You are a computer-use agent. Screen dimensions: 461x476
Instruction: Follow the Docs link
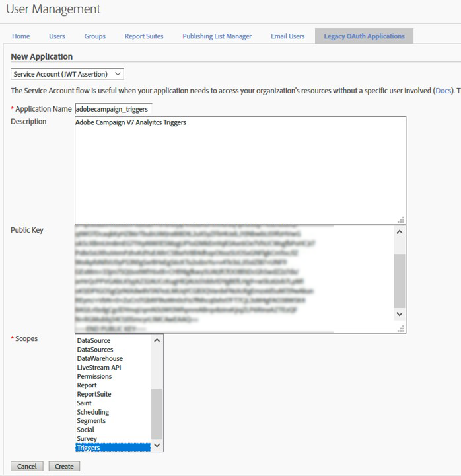point(443,91)
